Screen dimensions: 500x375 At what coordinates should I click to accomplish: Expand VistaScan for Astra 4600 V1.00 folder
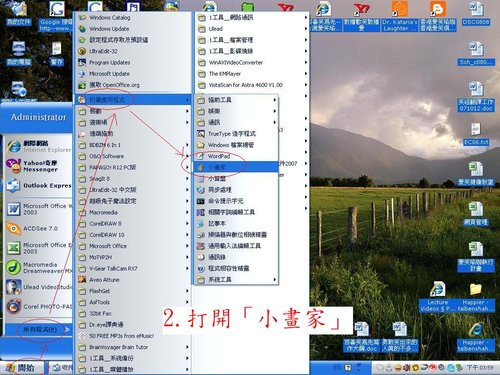pos(252,85)
